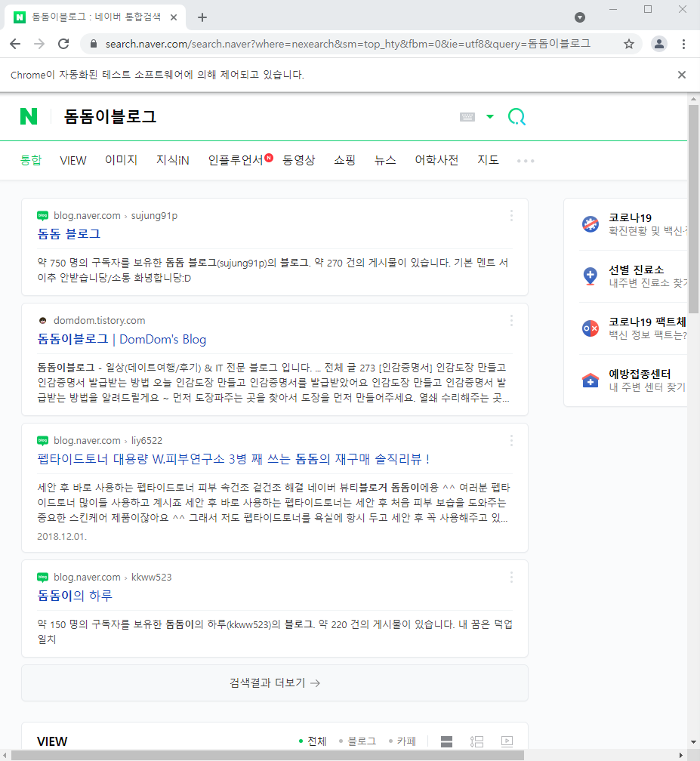Open the tab search dropdown in title bar
The image size is (700, 761).
(x=580, y=17)
